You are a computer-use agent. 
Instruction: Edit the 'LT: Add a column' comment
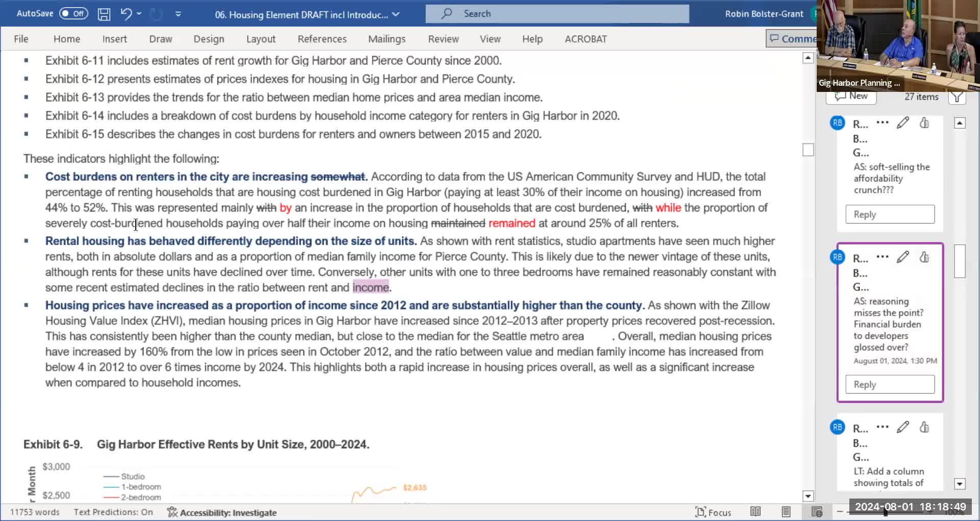click(903, 427)
